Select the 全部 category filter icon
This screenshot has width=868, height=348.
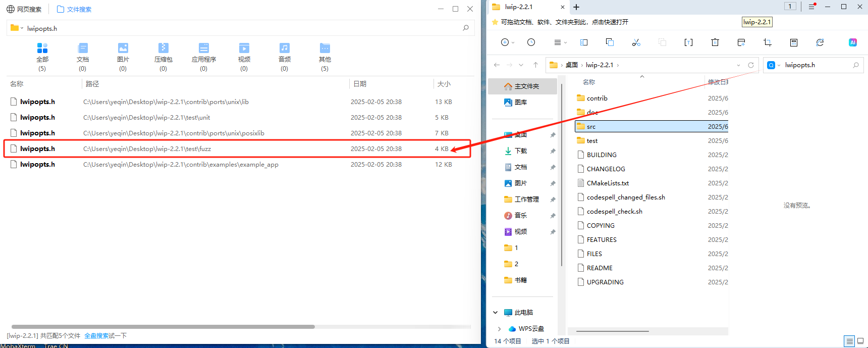click(42, 48)
